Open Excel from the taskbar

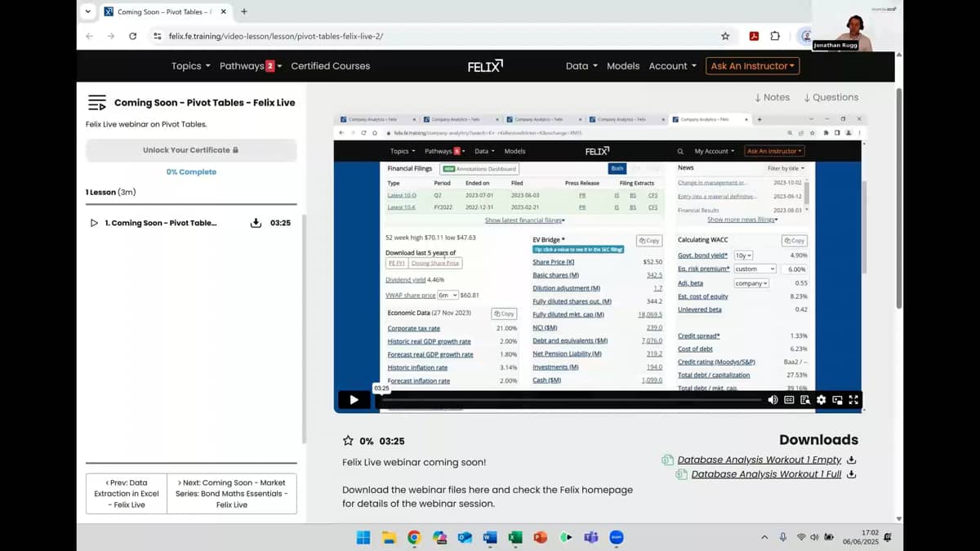(x=515, y=537)
